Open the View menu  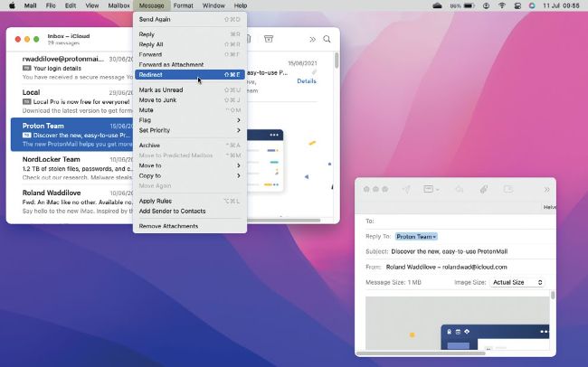tap(92, 5)
